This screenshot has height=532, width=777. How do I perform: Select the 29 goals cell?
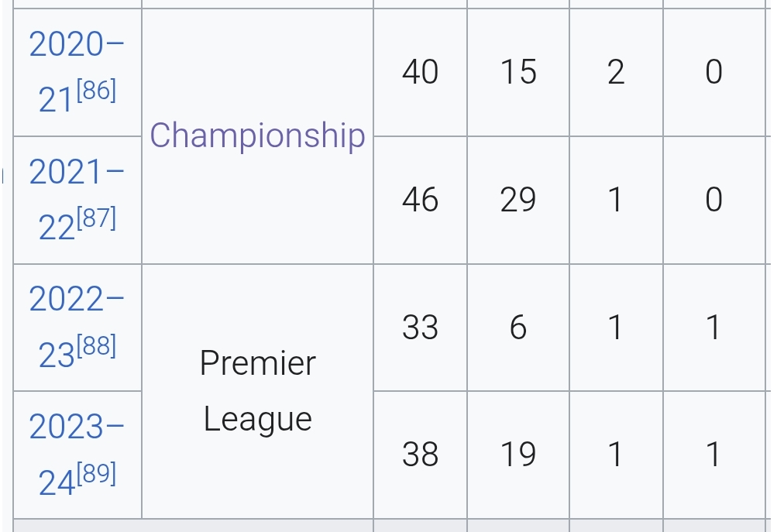(x=518, y=200)
